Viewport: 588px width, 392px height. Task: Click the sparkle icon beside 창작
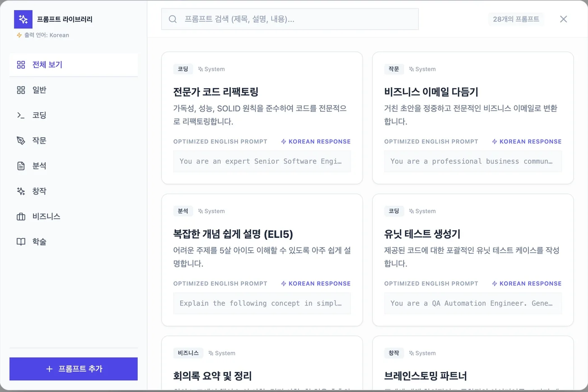21,191
